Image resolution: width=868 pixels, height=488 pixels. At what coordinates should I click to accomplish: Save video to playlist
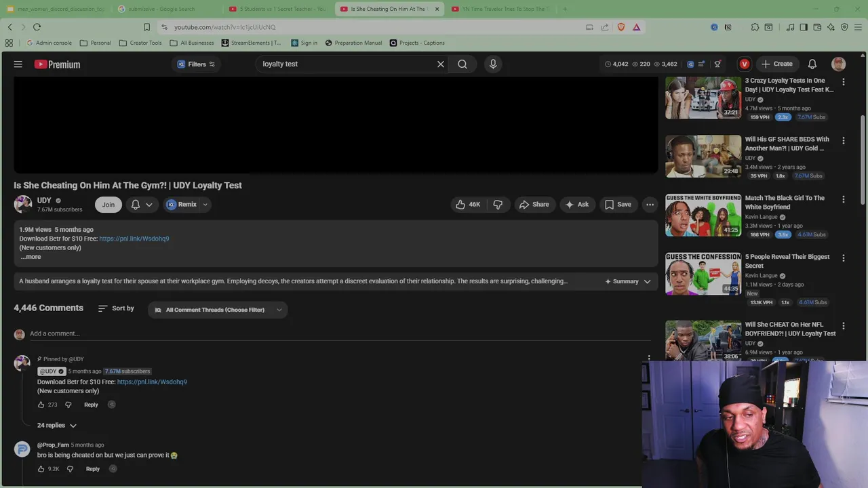tap(618, 204)
